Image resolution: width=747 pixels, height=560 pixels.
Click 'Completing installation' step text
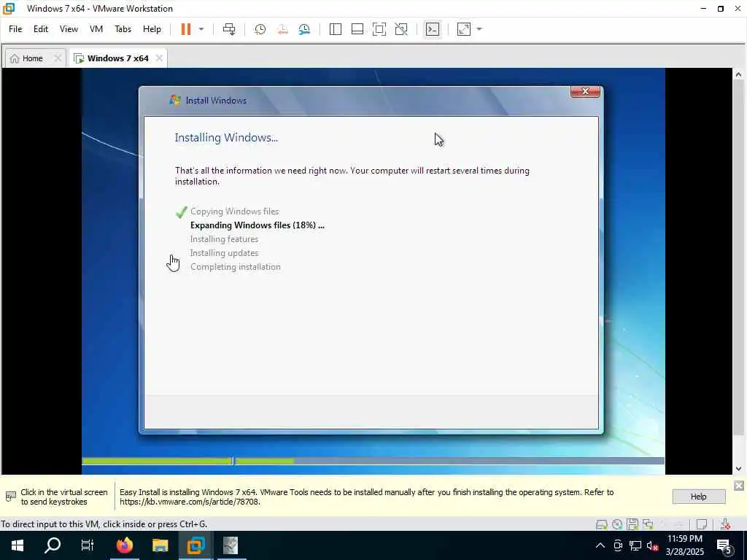pyautogui.click(x=236, y=267)
